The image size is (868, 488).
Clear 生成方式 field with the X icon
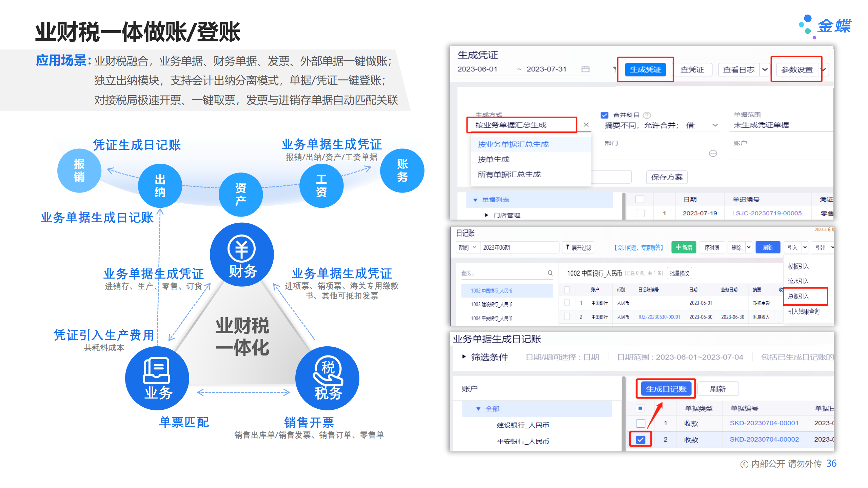click(x=586, y=125)
